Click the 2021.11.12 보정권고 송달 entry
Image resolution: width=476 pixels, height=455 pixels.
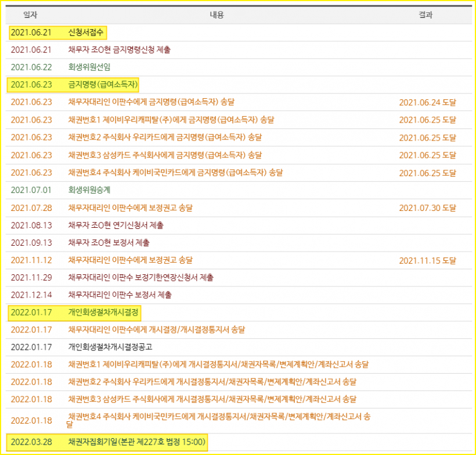pos(130,260)
